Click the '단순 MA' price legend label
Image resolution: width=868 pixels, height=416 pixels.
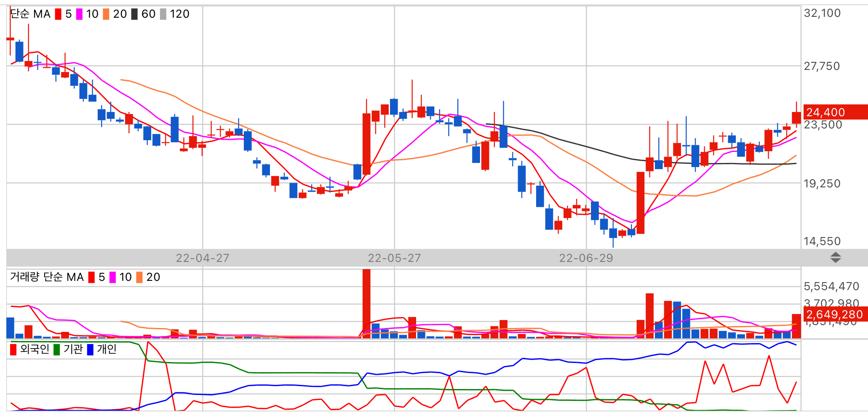30,14
